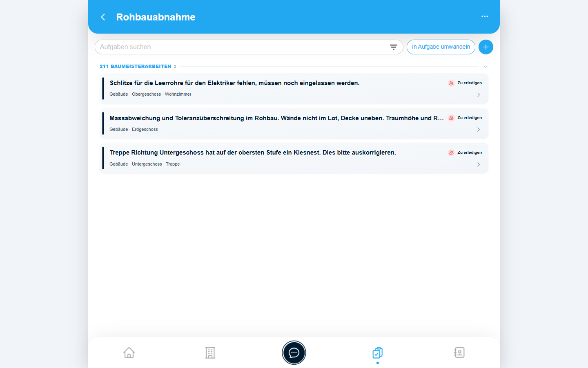Collapse the 211 Baumeisterarbeiten section chevron
The height and width of the screenshot is (368, 588).
pos(486,67)
